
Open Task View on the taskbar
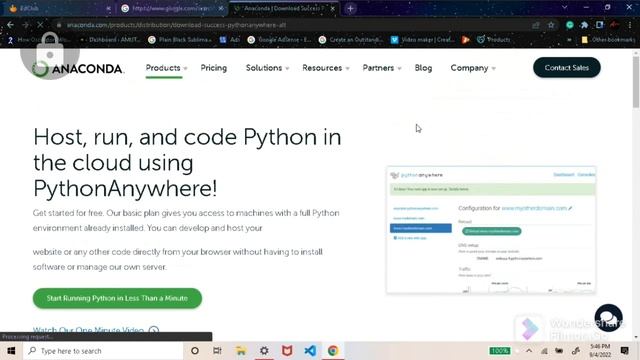pos(217,351)
